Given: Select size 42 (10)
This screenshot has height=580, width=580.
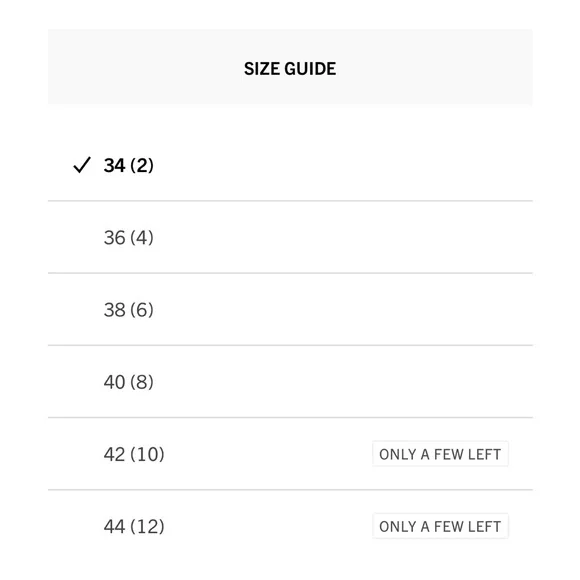Looking at the screenshot, I should [290, 453].
